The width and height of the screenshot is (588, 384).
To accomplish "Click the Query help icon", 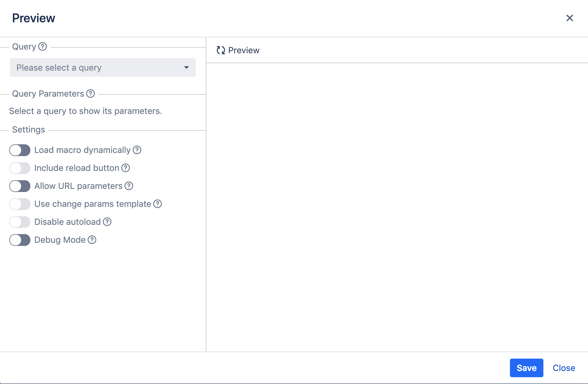I will tap(42, 47).
